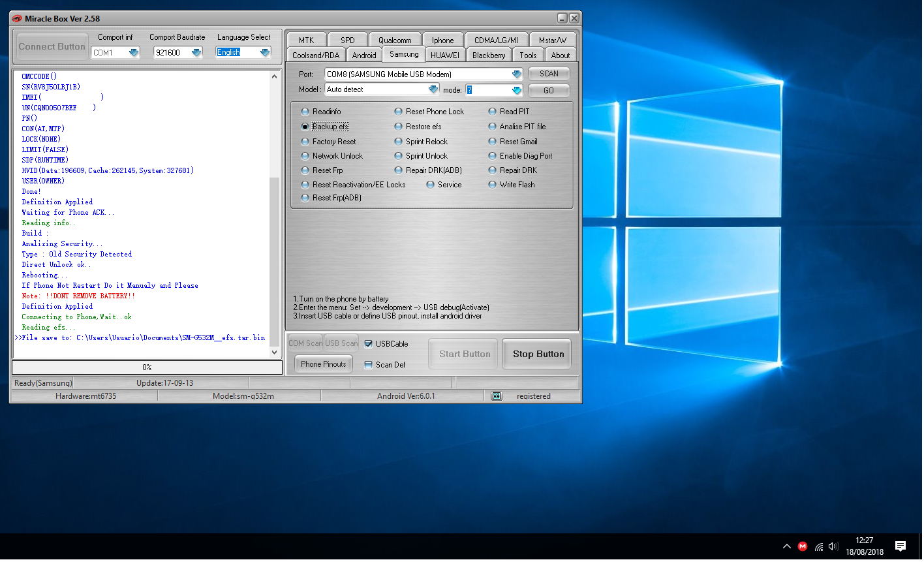Open the About tab
The width and height of the screenshot is (924, 562).
tap(561, 55)
